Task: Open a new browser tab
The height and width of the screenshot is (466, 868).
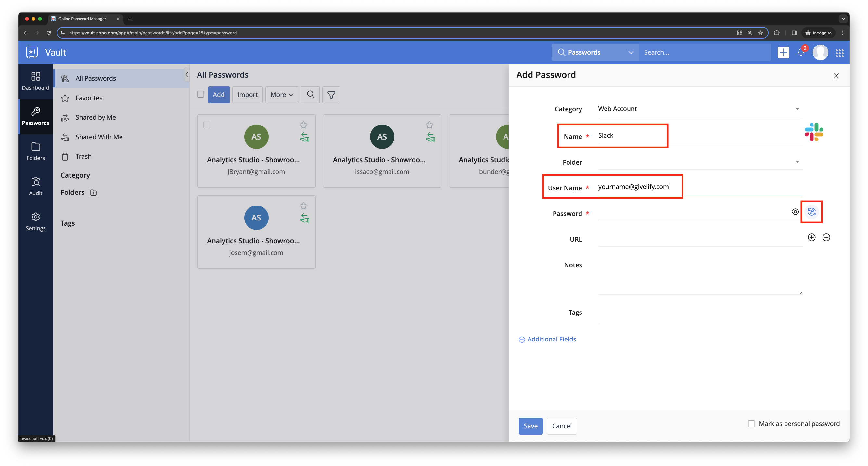Action: [x=130, y=19]
